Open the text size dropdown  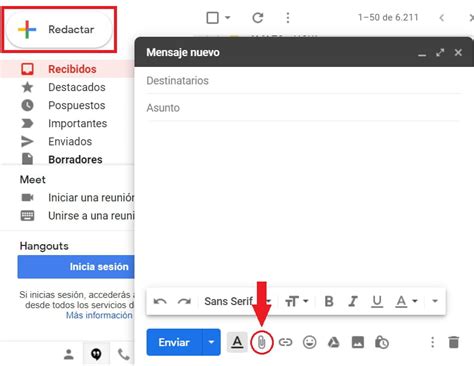tap(296, 301)
